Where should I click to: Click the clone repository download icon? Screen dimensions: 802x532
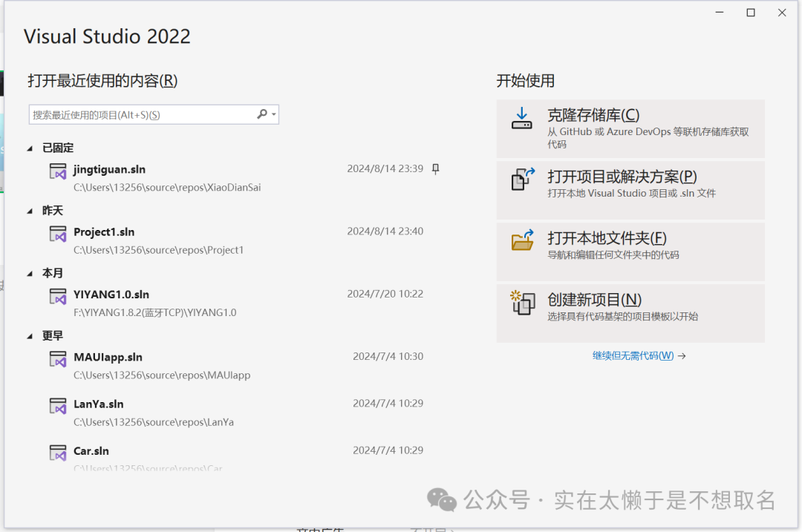click(522, 118)
